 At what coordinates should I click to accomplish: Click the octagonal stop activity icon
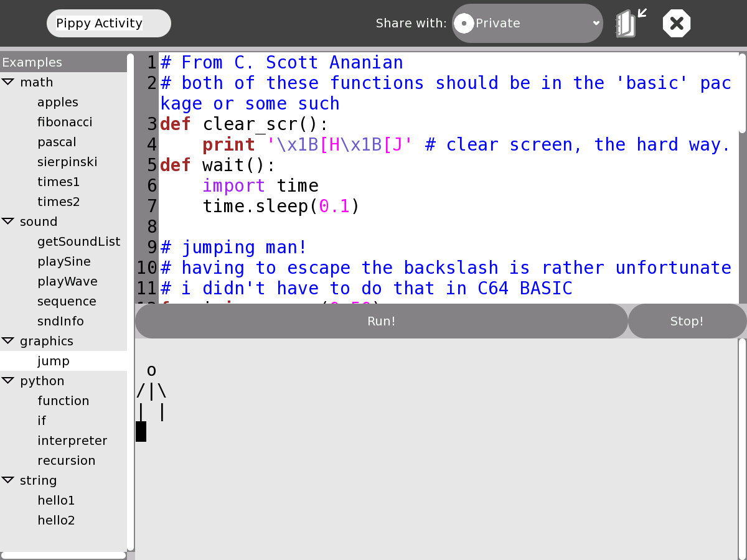pos(677,24)
